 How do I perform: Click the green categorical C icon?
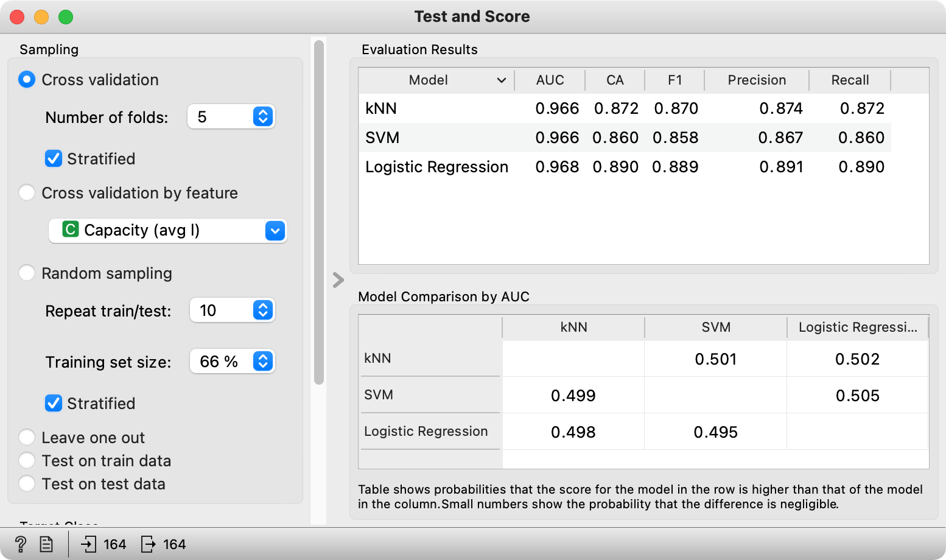click(71, 229)
